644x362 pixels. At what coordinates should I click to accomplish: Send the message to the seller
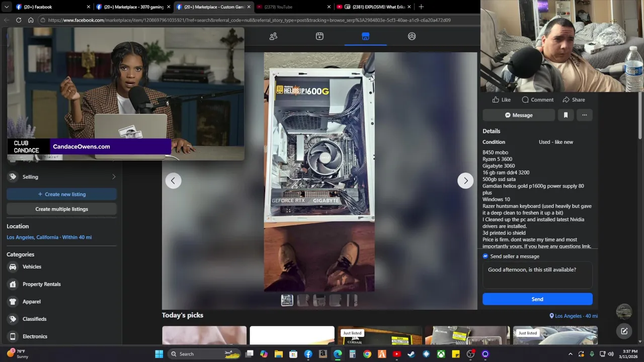tap(537, 299)
